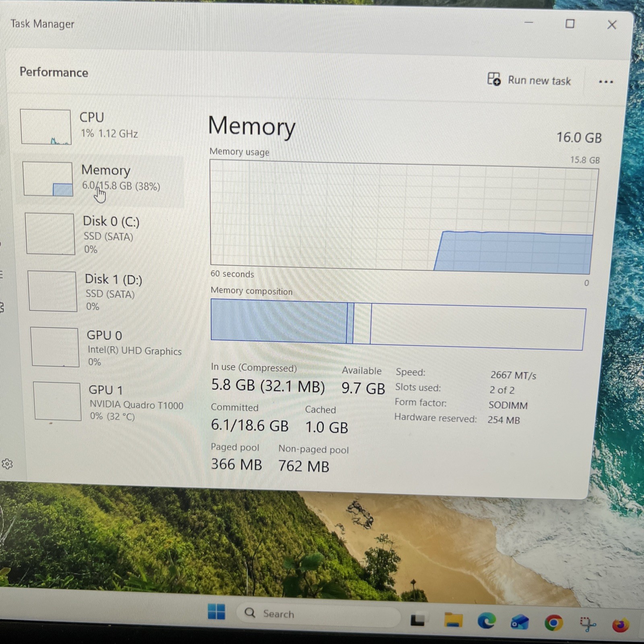This screenshot has height=644, width=644.
Task: Minimize the Task Manager window
Action: pyautogui.click(x=529, y=23)
